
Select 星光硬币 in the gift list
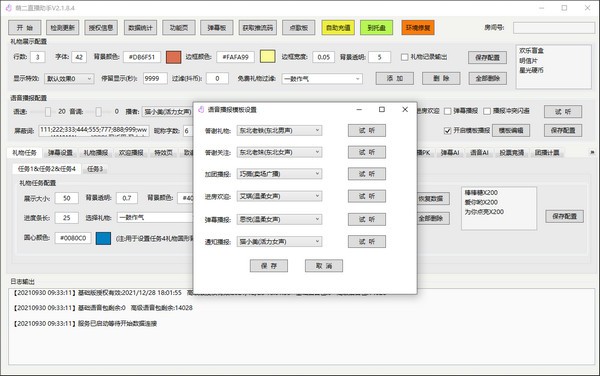pos(531,70)
